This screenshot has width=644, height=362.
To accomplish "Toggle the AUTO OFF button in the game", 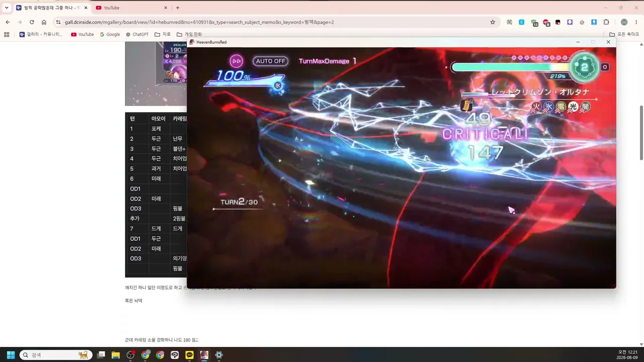I will point(271,61).
